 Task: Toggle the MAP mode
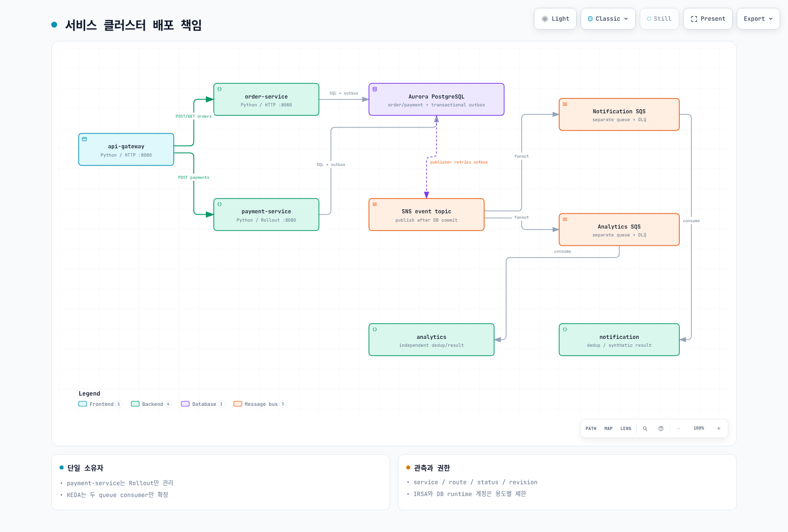point(608,429)
